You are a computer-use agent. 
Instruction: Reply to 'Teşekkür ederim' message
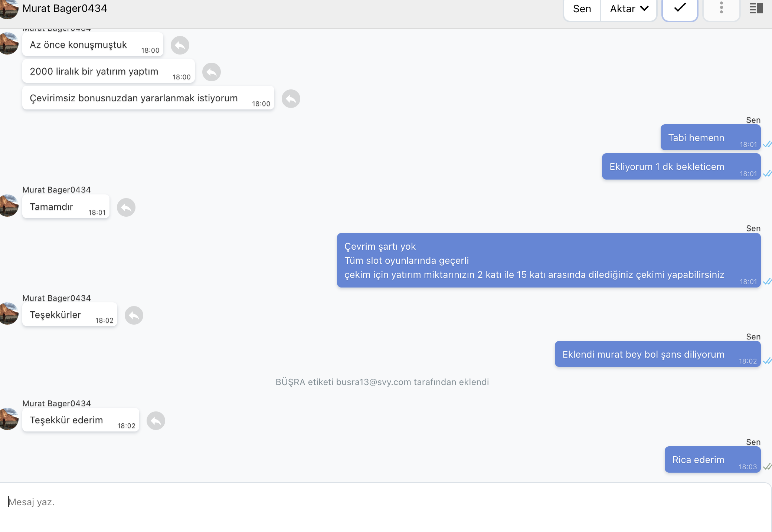[x=156, y=421]
